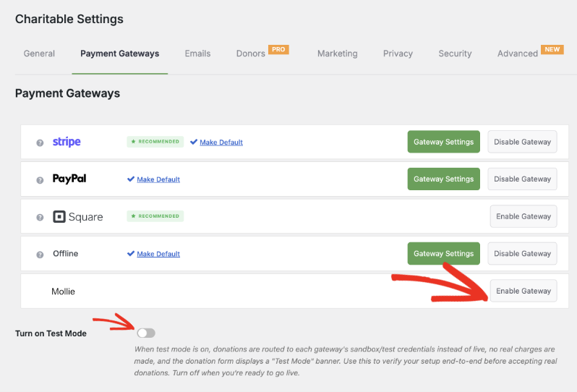Make Stripe the default gateway
The height and width of the screenshot is (392, 577).
pos(221,142)
